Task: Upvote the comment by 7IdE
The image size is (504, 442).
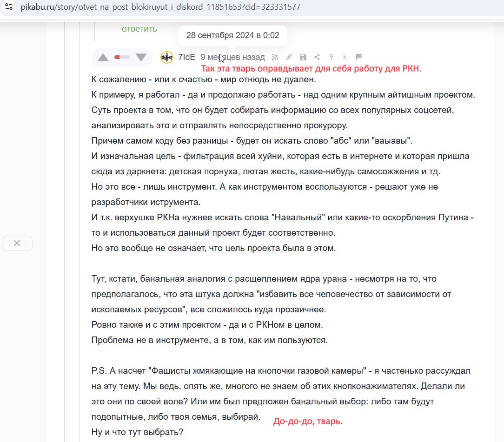Action: click(x=103, y=58)
